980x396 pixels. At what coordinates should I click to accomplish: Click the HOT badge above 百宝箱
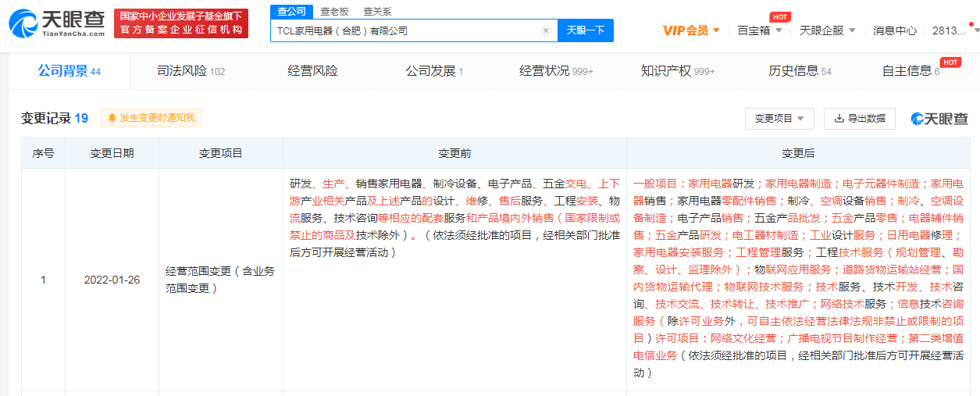point(779,16)
